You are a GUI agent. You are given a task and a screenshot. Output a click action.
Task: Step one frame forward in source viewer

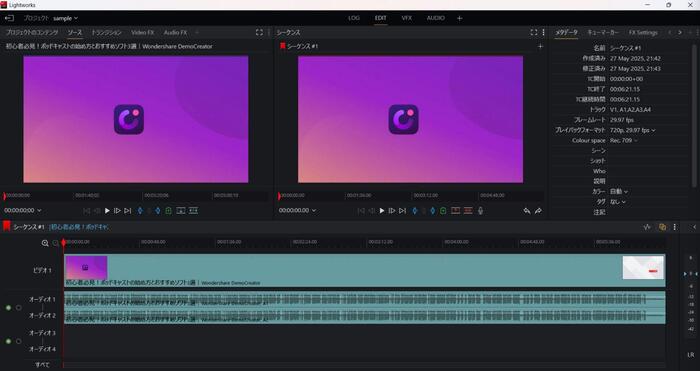click(117, 211)
